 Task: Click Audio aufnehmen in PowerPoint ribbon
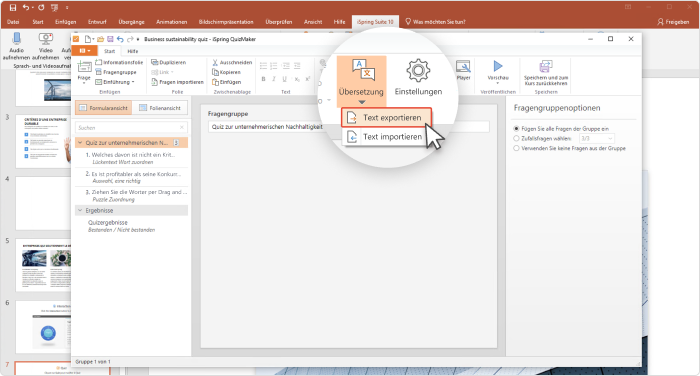[17, 46]
